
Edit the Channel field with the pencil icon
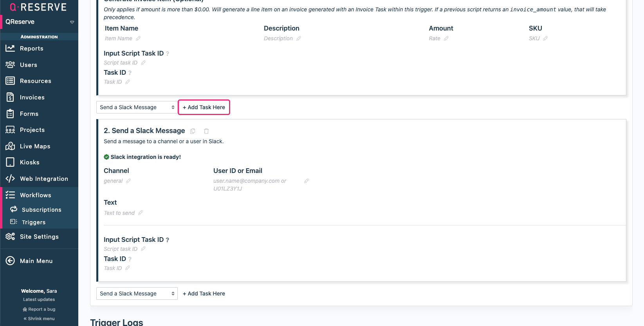click(129, 181)
